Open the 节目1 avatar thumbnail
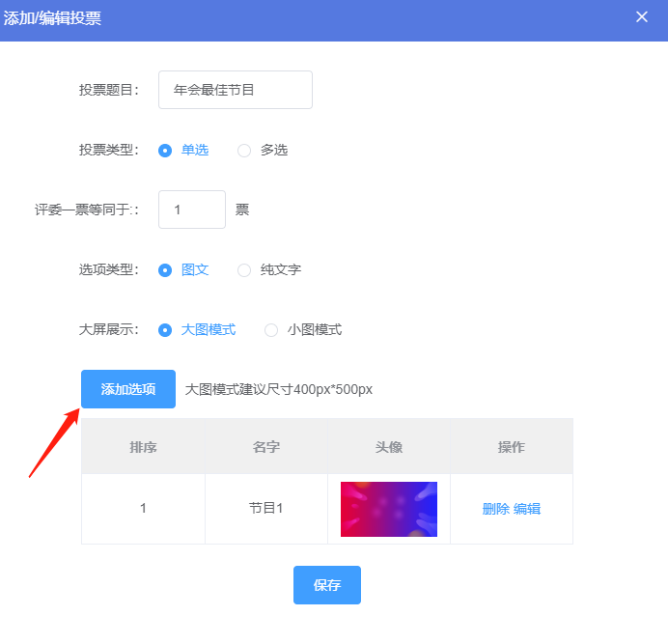The height and width of the screenshot is (644, 668). click(388, 510)
